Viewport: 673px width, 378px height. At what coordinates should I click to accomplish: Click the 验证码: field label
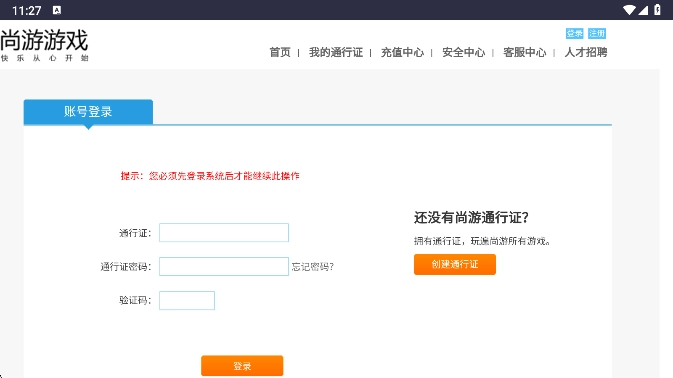coord(135,300)
